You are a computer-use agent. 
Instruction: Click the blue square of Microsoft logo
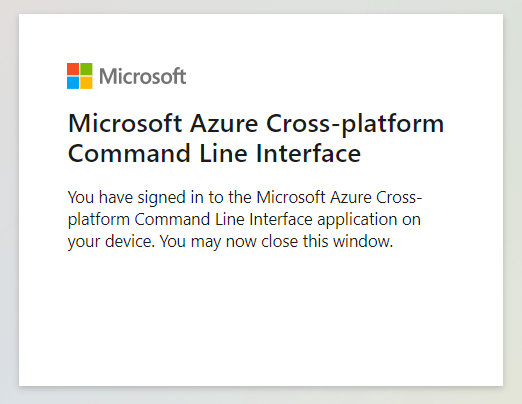(73, 83)
